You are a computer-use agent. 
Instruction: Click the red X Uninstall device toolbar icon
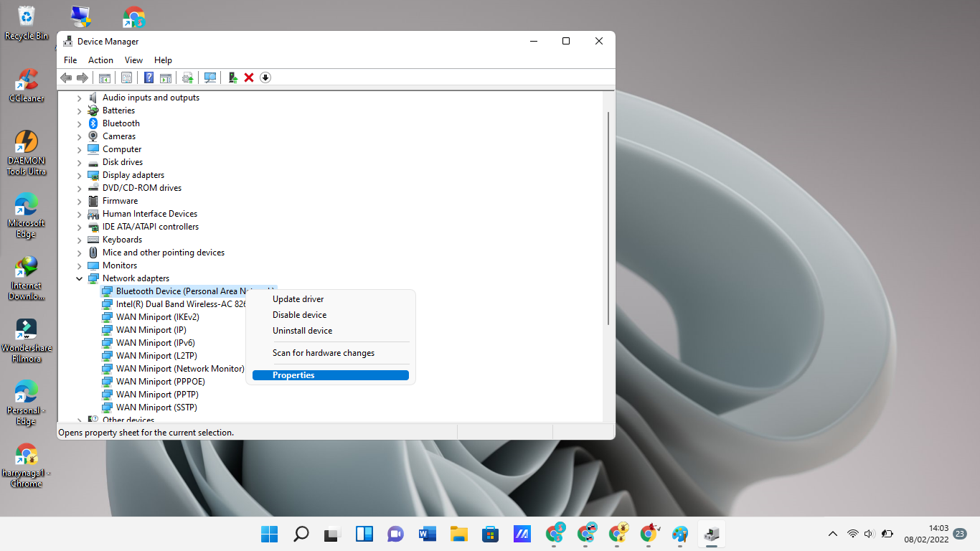[x=249, y=77]
